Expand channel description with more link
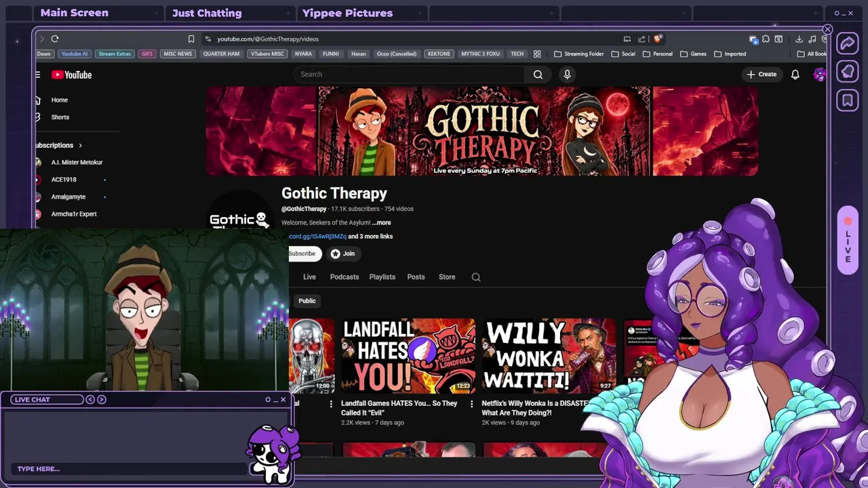868x488 pixels. (381, 222)
